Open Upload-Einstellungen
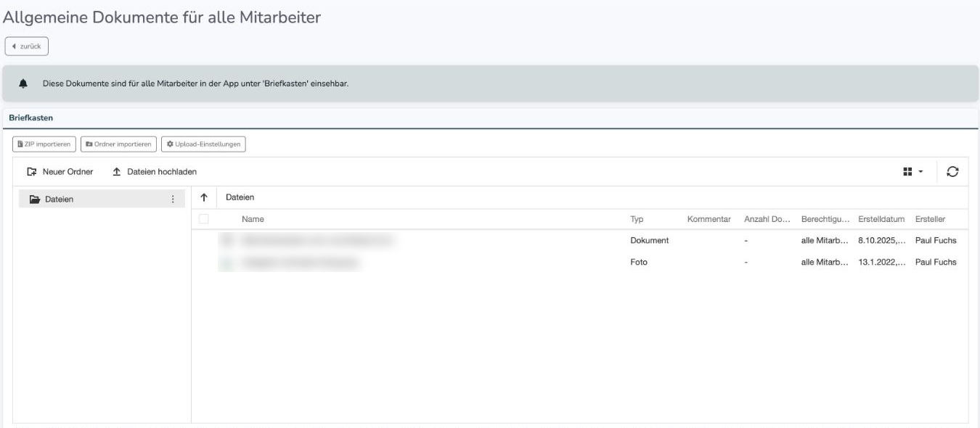980x428 pixels. pos(204,144)
